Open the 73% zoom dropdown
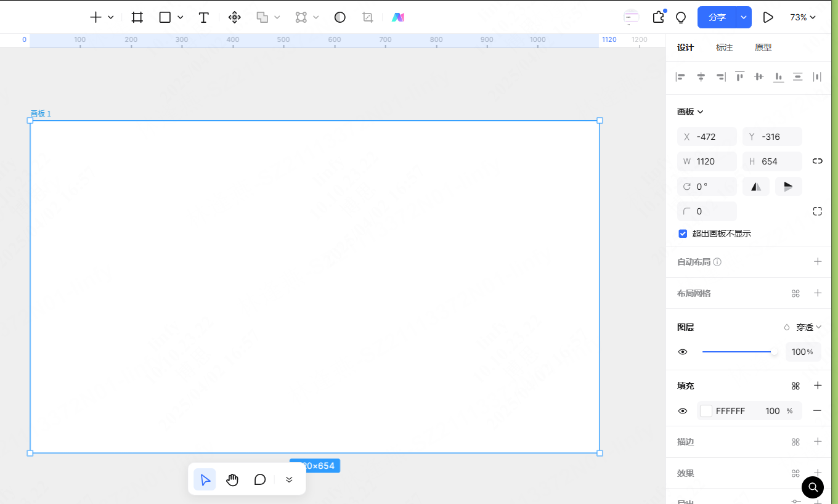 (x=803, y=17)
